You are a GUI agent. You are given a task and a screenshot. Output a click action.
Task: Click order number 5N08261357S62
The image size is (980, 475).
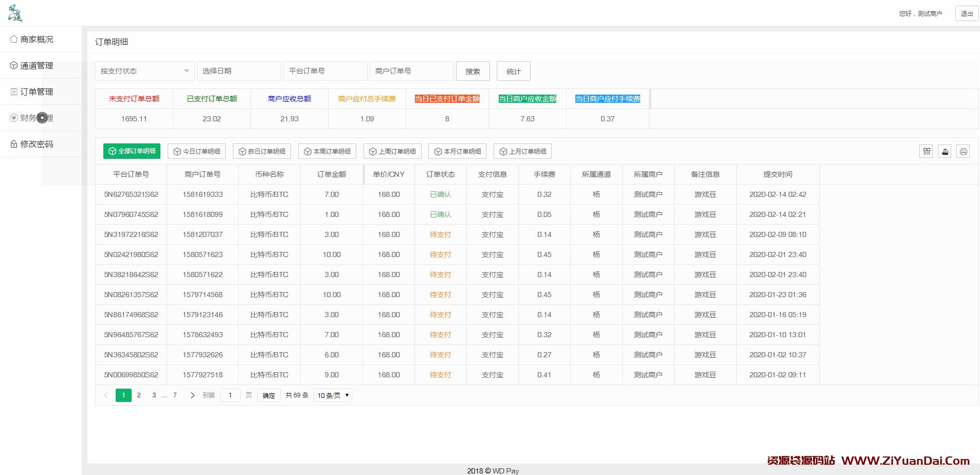coord(131,295)
